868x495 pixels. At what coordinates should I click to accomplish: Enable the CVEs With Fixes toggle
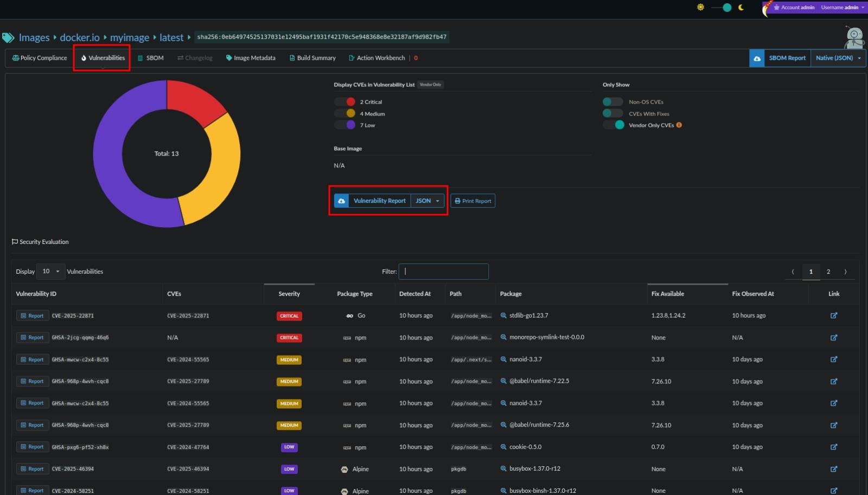click(612, 113)
